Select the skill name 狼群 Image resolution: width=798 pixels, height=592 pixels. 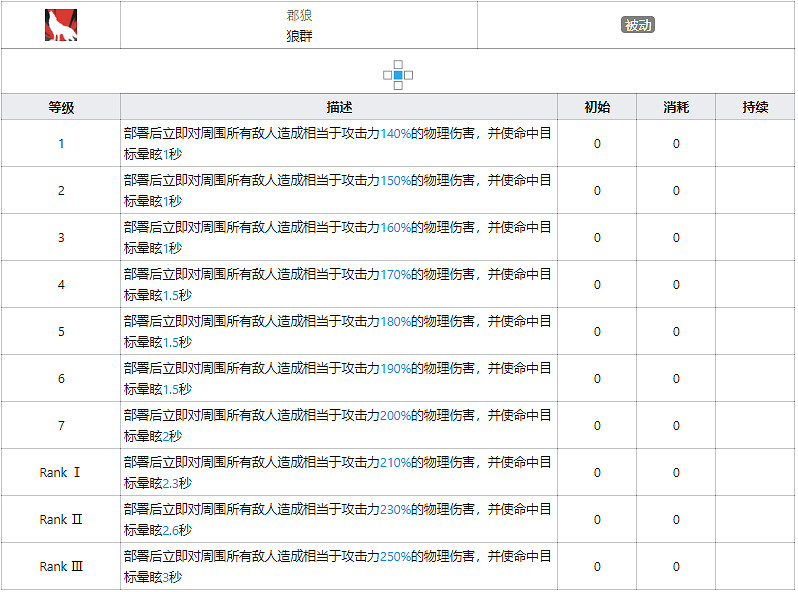click(x=299, y=35)
